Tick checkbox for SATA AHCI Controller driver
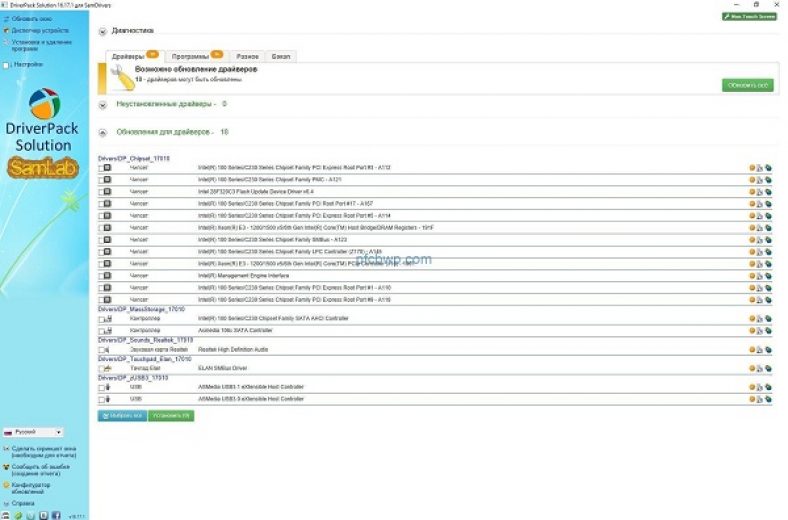788x520 pixels. coord(101,320)
